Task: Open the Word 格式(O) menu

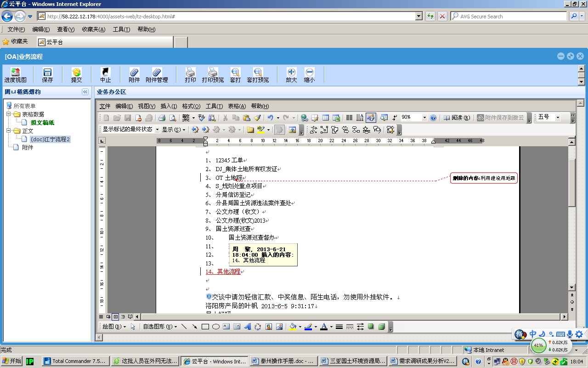Action: (x=191, y=106)
